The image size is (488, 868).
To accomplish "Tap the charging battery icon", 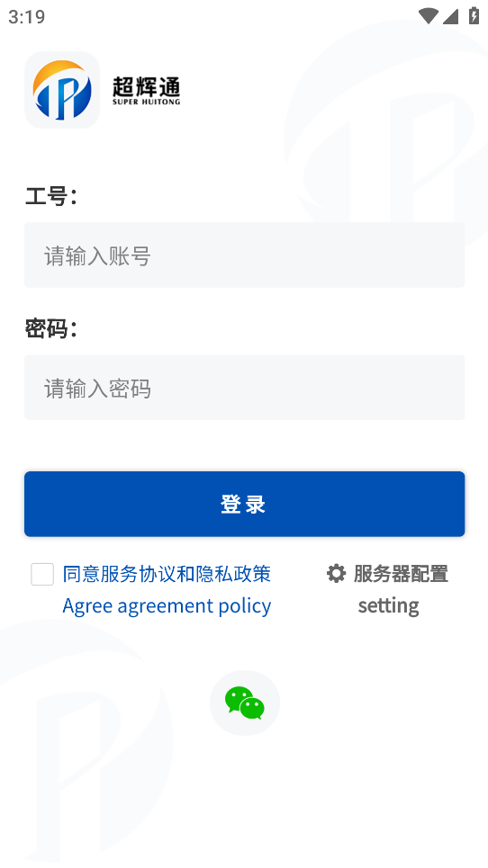I will [474, 15].
